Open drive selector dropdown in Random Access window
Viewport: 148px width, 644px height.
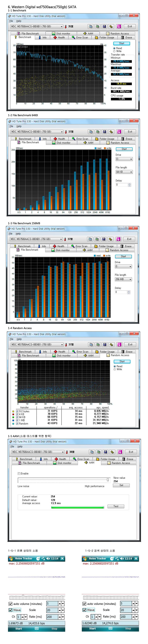pyautogui.click(x=37, y=344)
